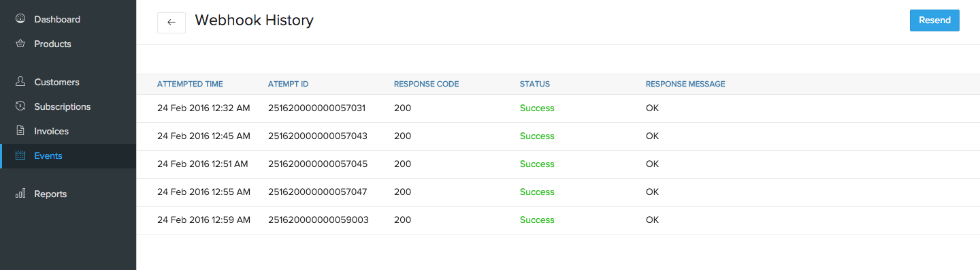Click the Response Code column header
The width and height of the screenshot is (980, 270).
tap(427, 85)
